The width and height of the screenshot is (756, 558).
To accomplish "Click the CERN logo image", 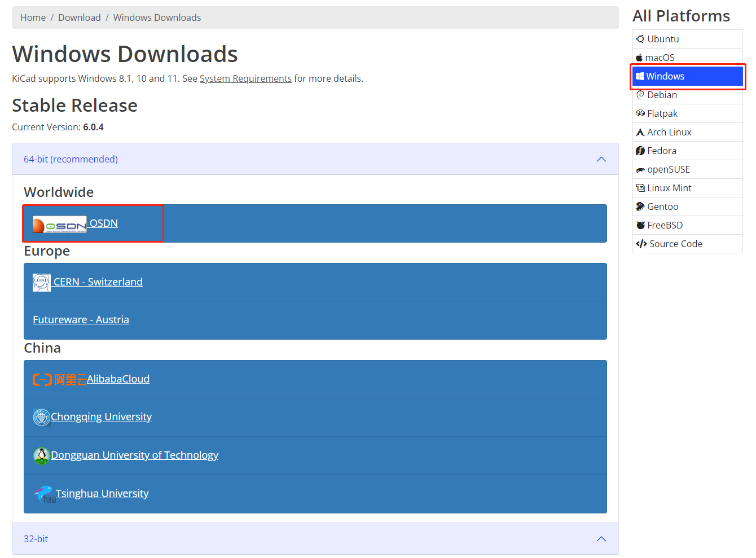I will (42, 283).
